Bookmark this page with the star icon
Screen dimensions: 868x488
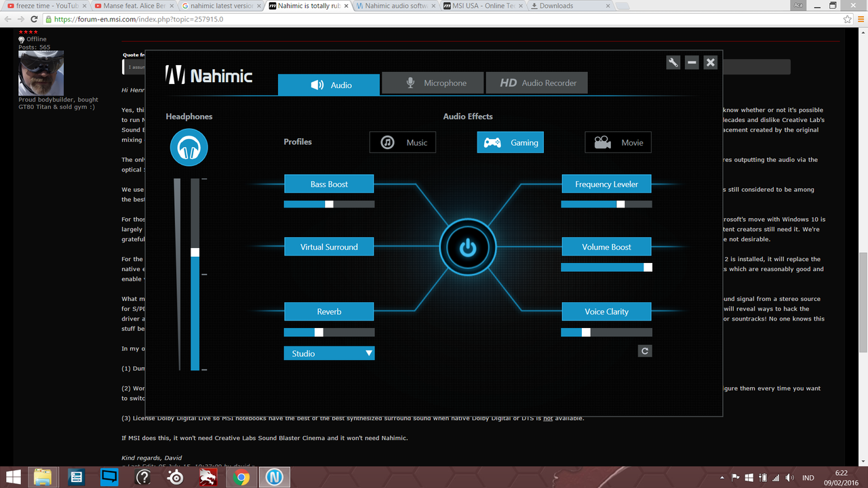click(x=848, y=20)
